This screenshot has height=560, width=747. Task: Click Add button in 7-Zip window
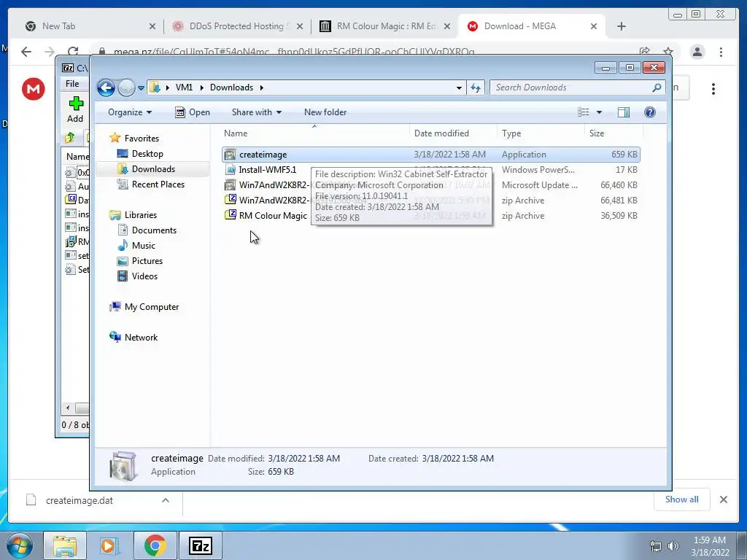75,109
